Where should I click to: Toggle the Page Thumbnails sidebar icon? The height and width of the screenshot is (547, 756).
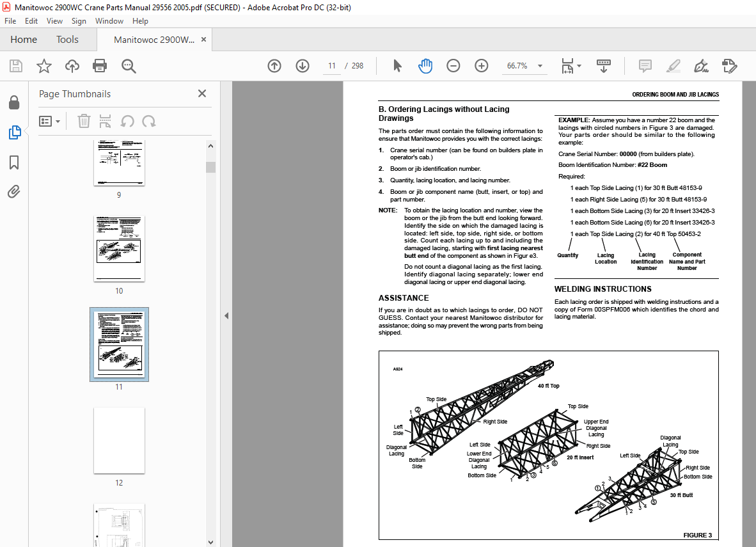(15, 132)
